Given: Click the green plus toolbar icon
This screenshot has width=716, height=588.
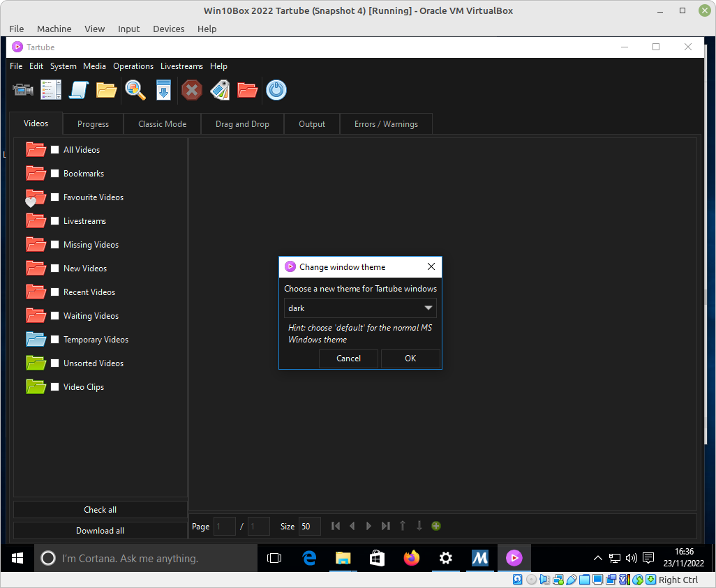Looking at the screenshot, I should pyautogui.click(x=436, y=526).
